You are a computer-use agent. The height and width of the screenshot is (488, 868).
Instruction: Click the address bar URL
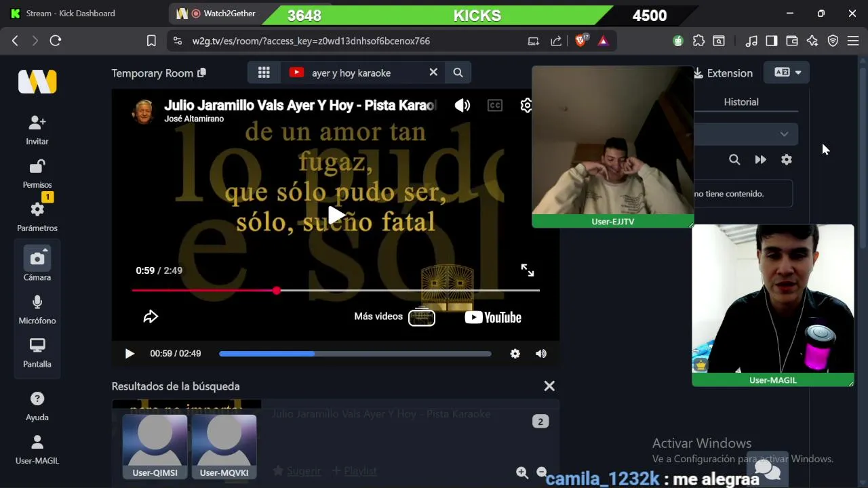311,41
